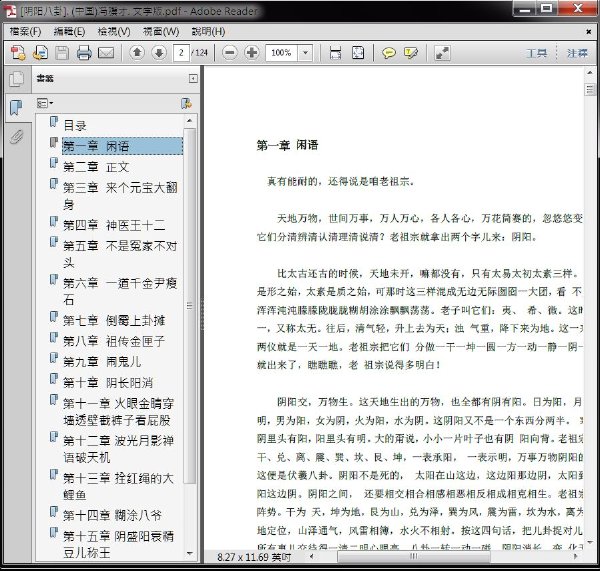The width and height of the screenshot is (600, 571).
Task: Select bookmark 第十四章 糊涂八爷
Action: [x=112, y=515]
